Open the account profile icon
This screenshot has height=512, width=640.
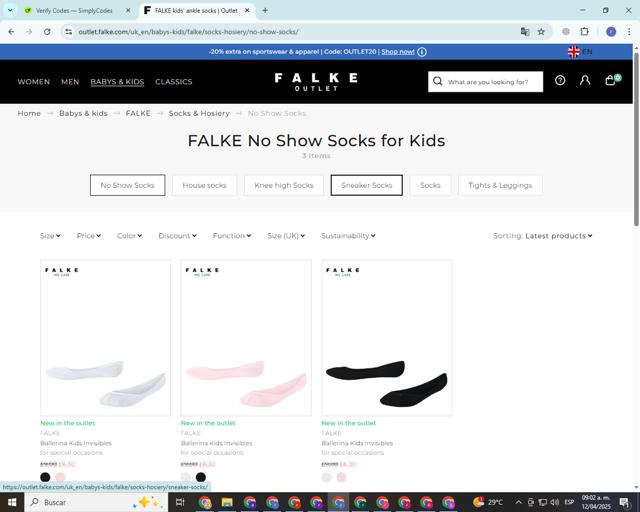(x=585, y=80)
